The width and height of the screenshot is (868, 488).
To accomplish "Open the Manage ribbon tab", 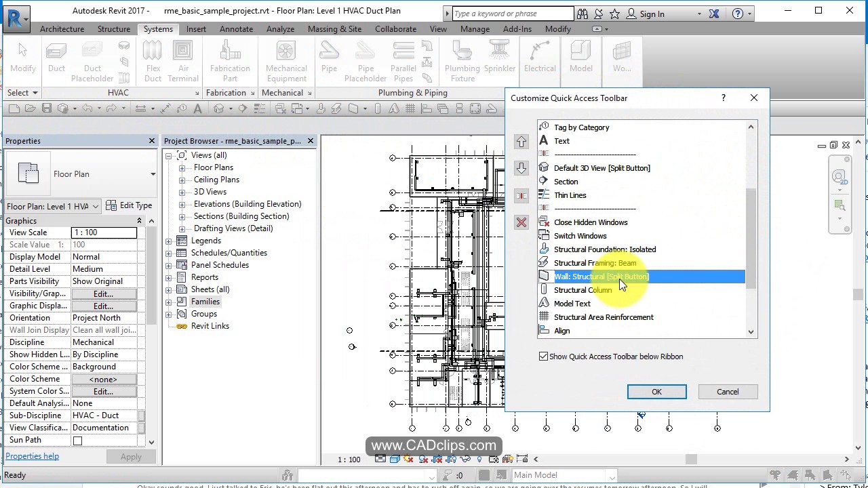I will [x=475, y=29].
